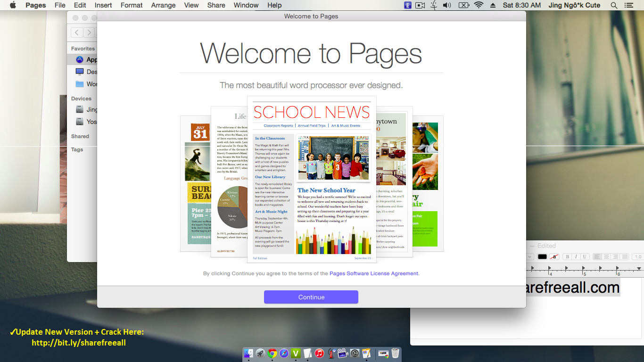The width and height of the screenshot is (644, 362).
Task: Open the movie camera app in the Dock
Action: (343, 353)
